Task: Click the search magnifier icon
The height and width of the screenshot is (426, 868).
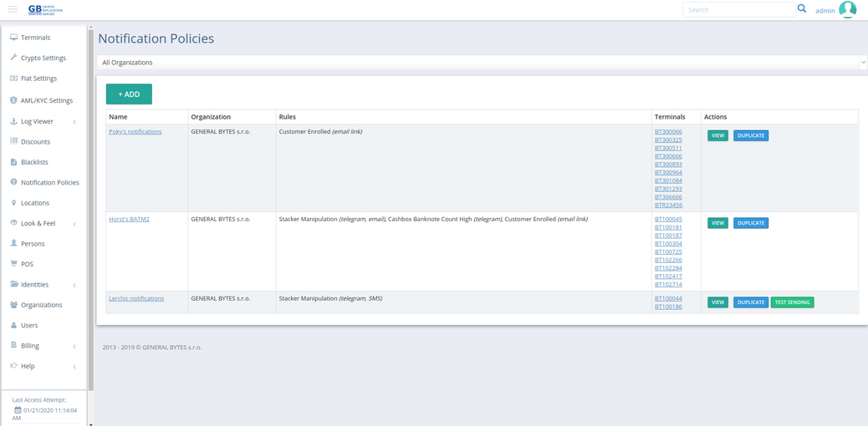Action: pyautogui.click(x=802, y=9)
